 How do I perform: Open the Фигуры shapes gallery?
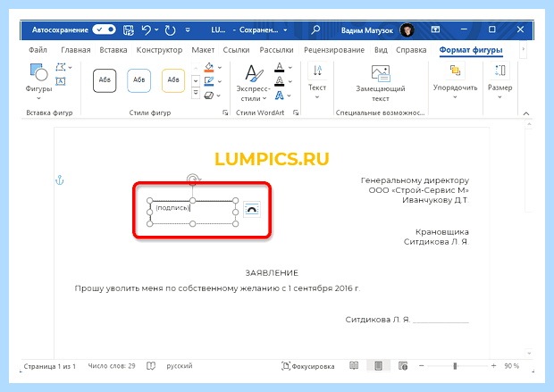point(38,81)
